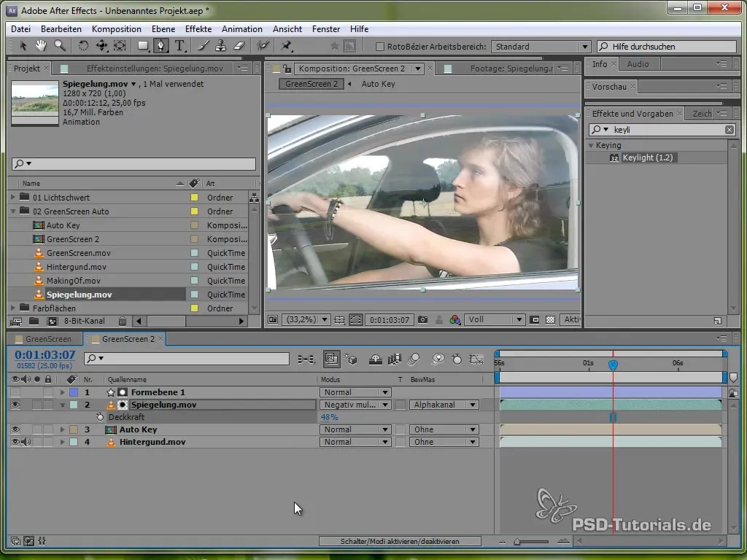This screenshot has width=747, height=560.
Task: Toggle the Deckkraft stopwatch
Action: [x=99, y=417]
